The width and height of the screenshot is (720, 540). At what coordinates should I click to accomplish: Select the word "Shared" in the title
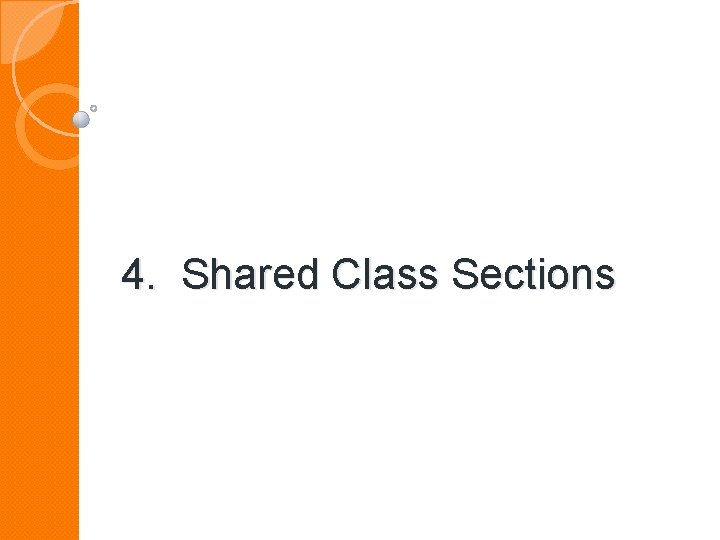point(250,274)
